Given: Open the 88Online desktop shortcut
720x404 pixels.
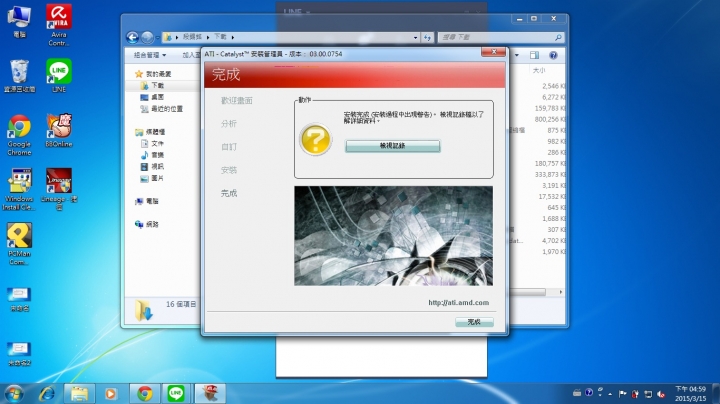Looking at the screenshot, I should pos(59,130).
